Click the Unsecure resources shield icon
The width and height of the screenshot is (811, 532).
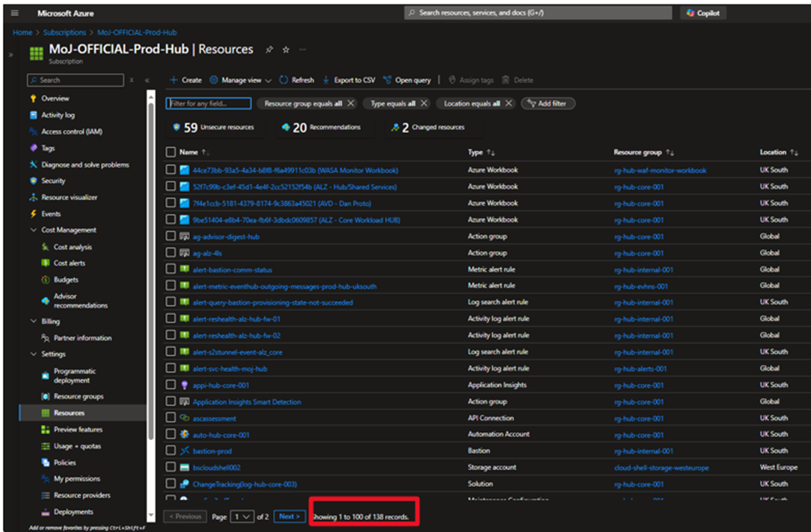[176, 127]
